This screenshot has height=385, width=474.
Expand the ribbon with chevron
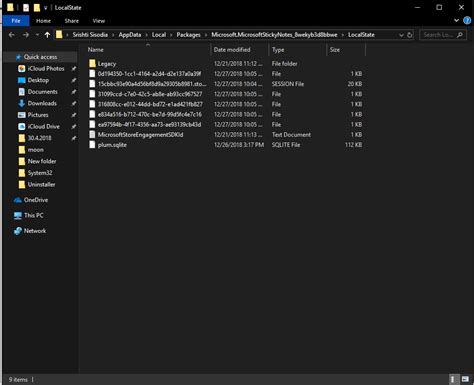456,20
